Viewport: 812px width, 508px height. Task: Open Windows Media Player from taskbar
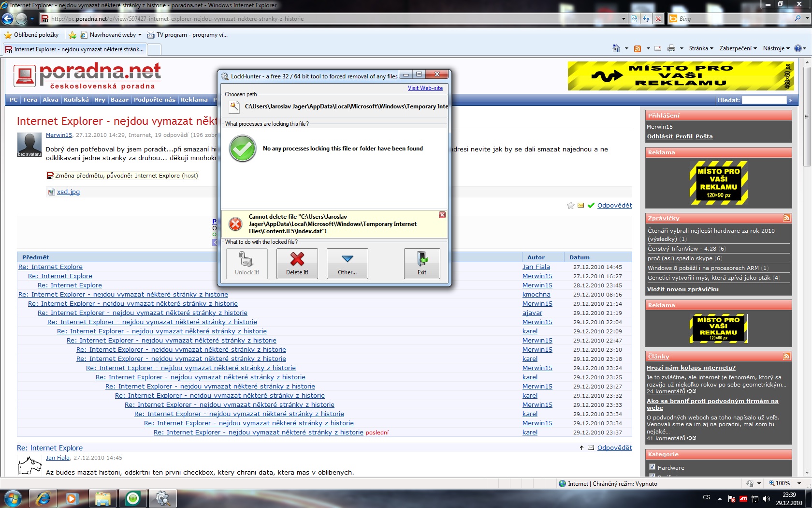click(x=72, y=498)
